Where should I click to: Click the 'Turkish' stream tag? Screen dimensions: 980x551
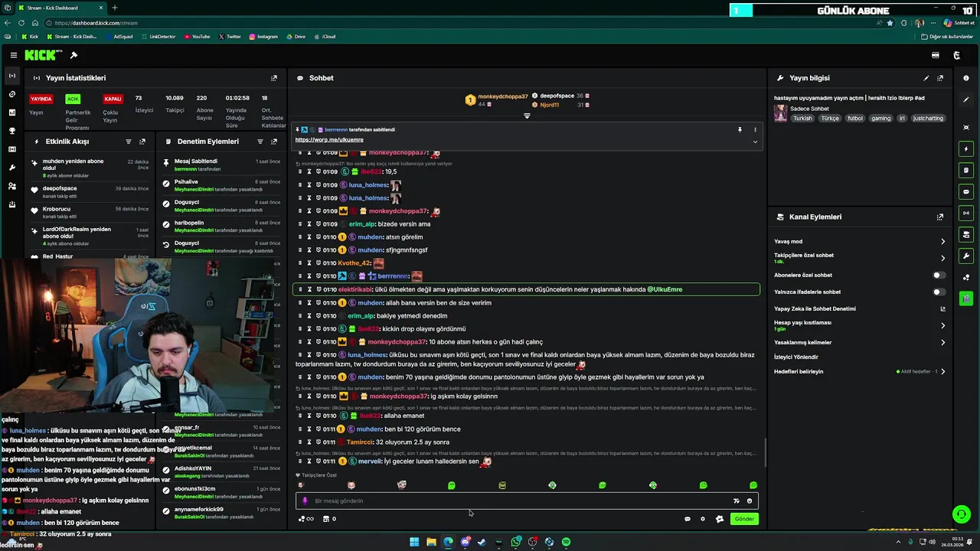point(802,119)
